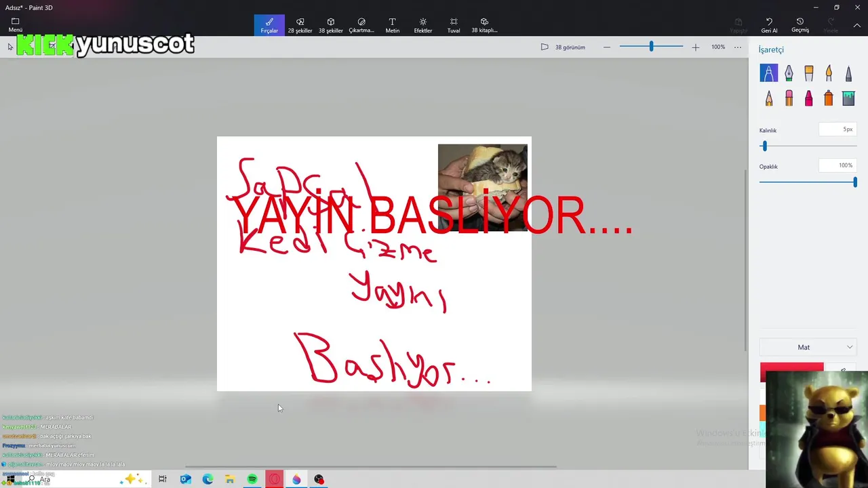Click Geri Al (Undo)
Screen dimensions: 868x488
769,25
